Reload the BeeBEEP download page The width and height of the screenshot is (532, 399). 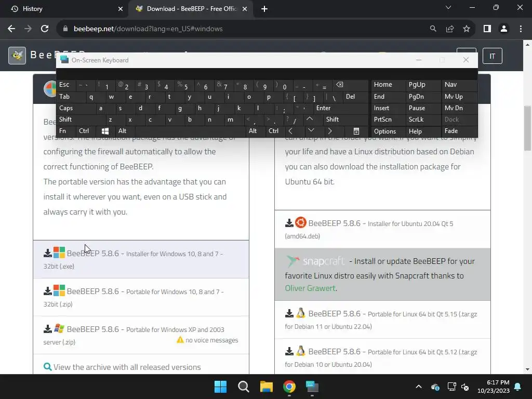45,29
